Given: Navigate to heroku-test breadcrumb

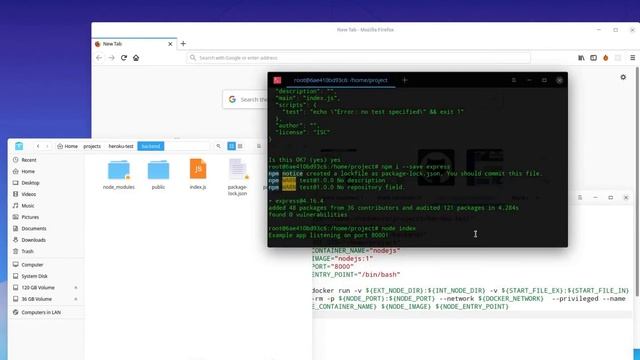Looking at the screenshot, I should tap(121, 146).
